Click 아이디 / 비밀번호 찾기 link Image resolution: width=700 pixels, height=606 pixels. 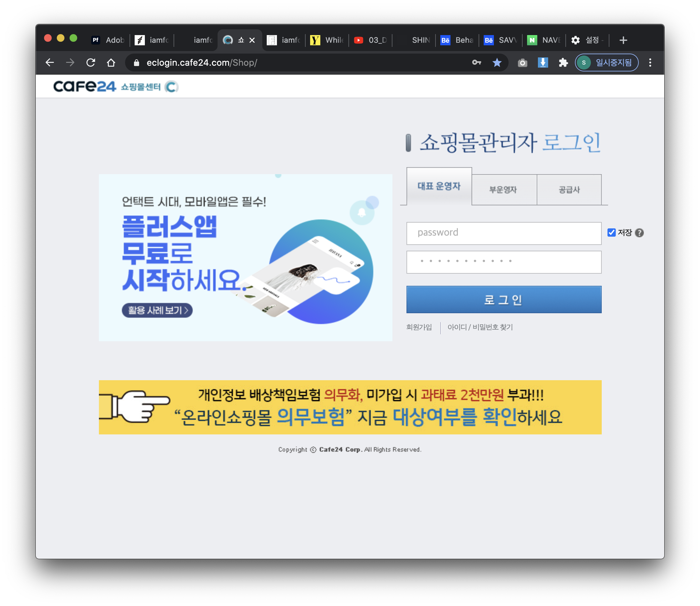coord(480,327)
